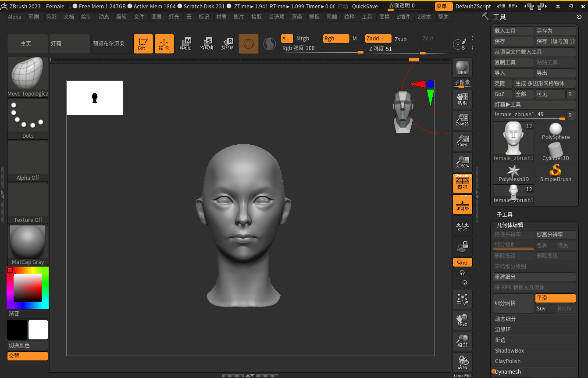Expand the 动态细分 section

pos(506,319)
